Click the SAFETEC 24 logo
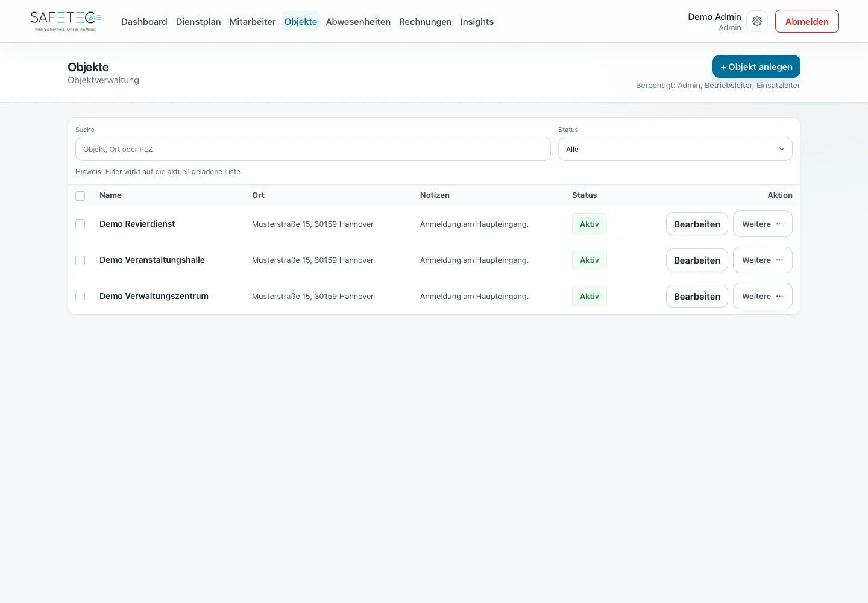Screen dimensions: 868x603 click(x=66, y=21)
